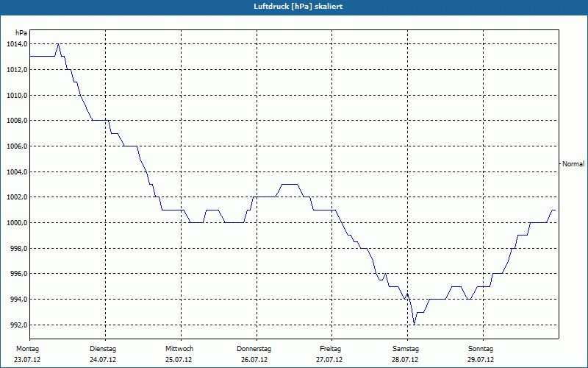This screenshot has width=588, height=368.
Task: Click the 1000,0 axis value
Action: (17, 223)
